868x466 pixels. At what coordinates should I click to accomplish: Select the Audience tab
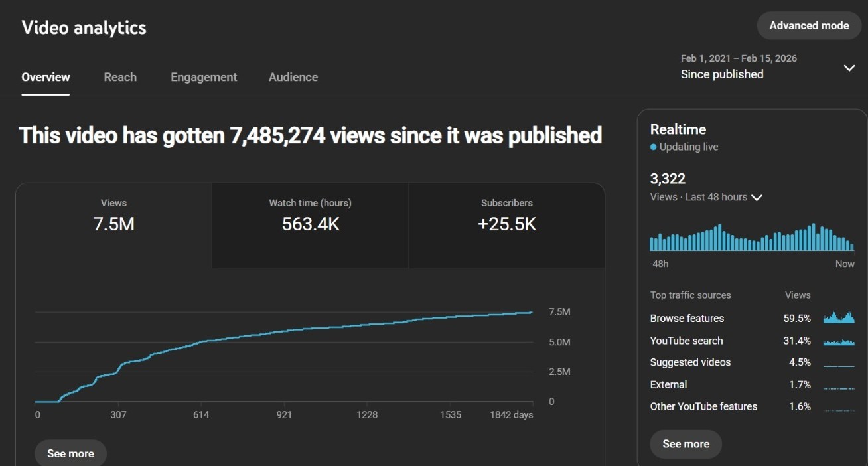pyautogui.click(x=293, y=77)
